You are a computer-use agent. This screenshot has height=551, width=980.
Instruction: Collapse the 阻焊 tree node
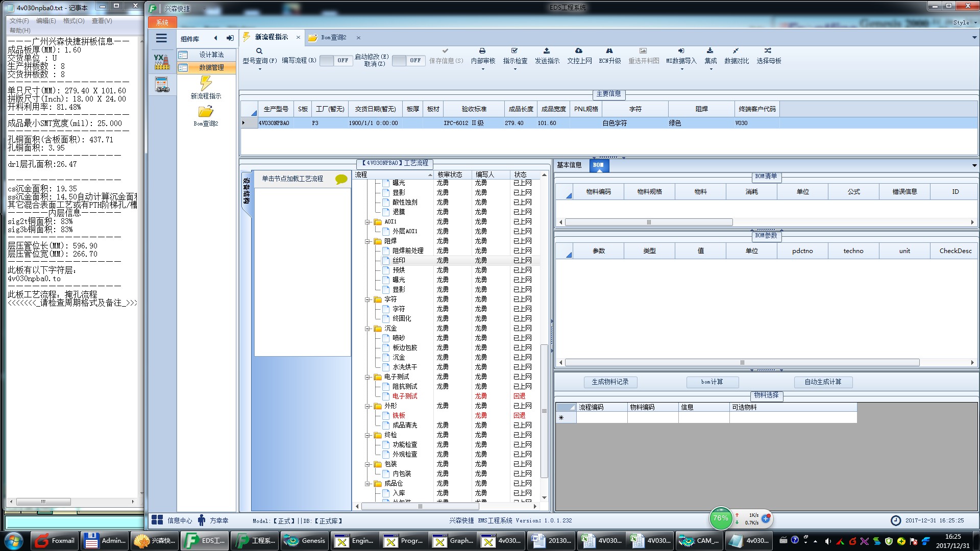tap(367, 241)
